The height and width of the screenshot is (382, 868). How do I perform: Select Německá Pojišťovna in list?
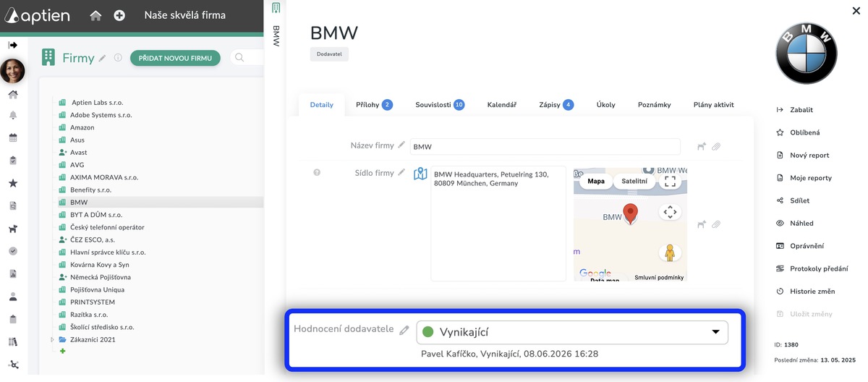click(100, 277)
